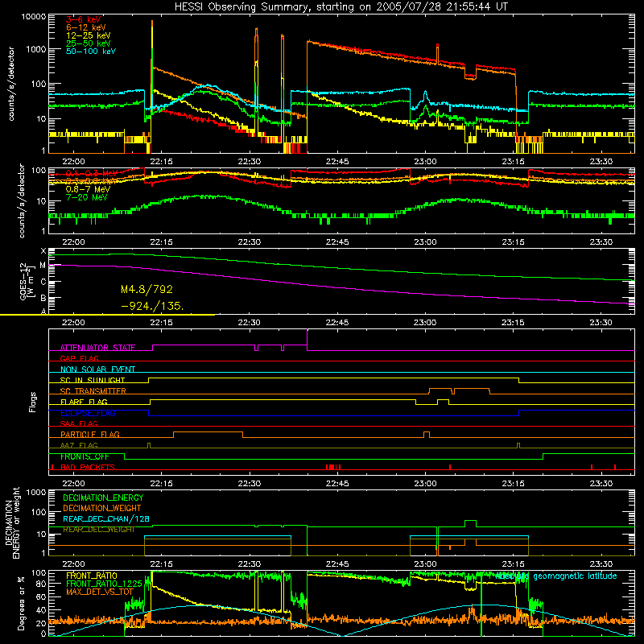The width and height of the screenshot is (644, 644).
Task: Select the DECIMATION_ENERGY legend label
Action: click(103, 497)
